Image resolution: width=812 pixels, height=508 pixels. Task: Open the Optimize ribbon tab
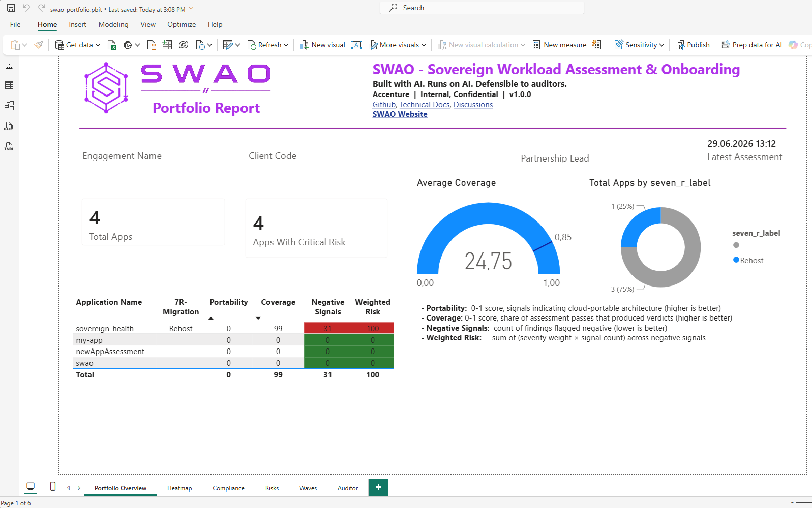click(182, 24)
